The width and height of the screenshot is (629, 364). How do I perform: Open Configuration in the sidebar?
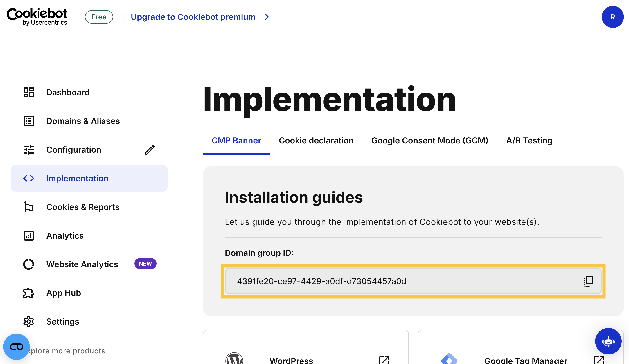pyautogui.click(x=74, y=150)
